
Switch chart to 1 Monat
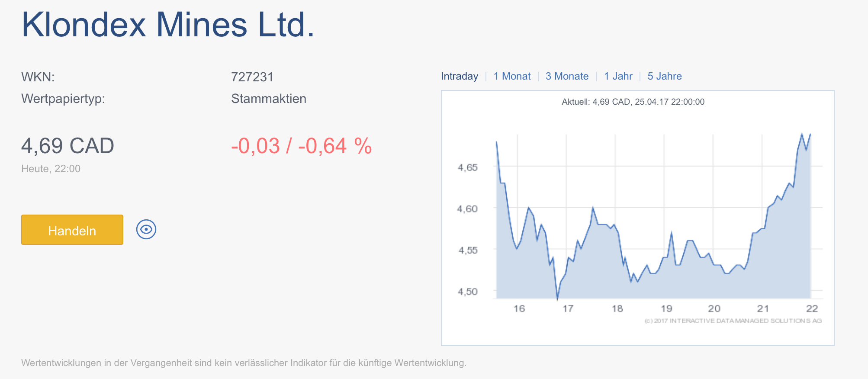(x=512, y=76)
